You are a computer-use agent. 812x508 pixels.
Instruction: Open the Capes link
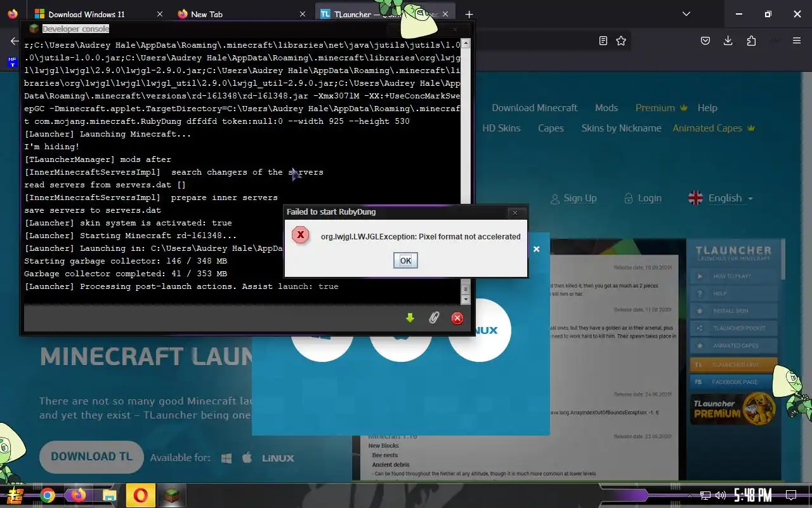coord(551,128)
